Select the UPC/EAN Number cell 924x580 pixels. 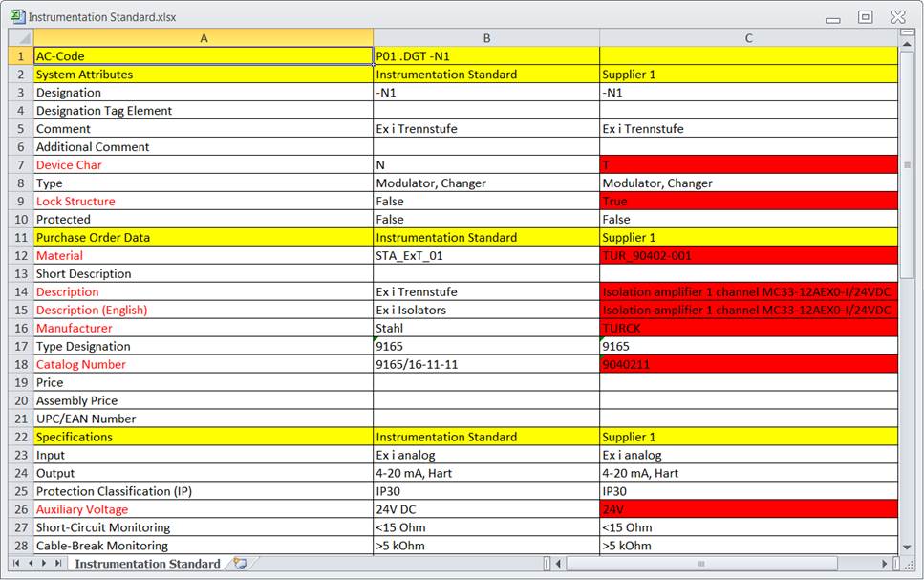204,419
